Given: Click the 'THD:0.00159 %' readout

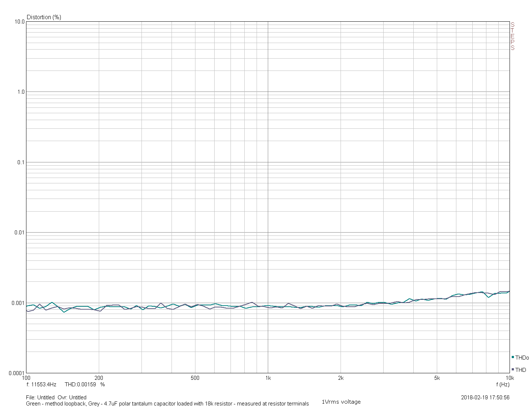Looking at the screenshot, I should click(x=85, y=384).
